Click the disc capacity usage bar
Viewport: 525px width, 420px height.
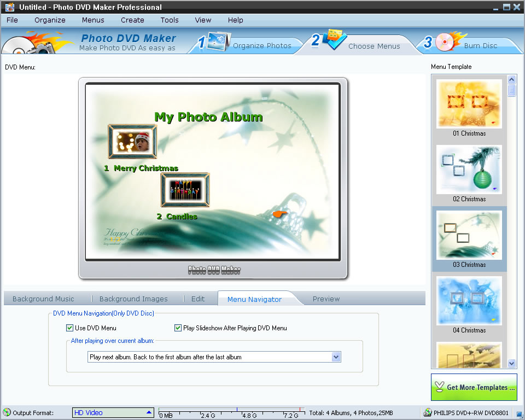232,413
